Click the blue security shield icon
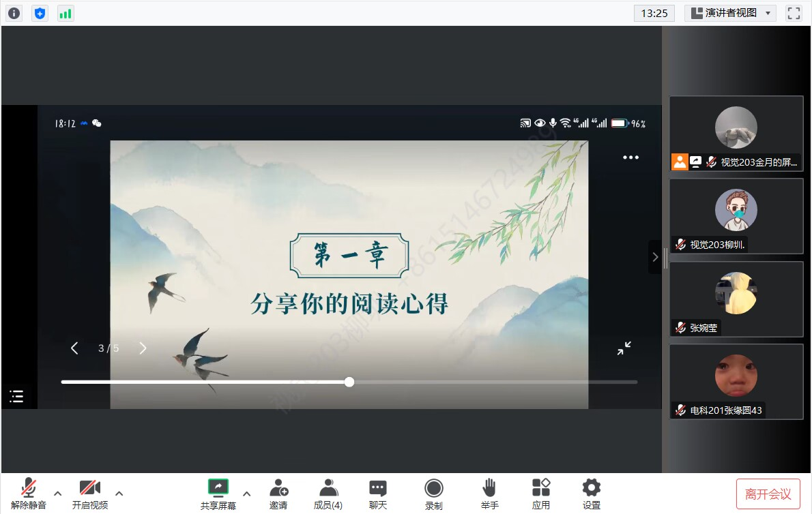 (x=40, y=13)
